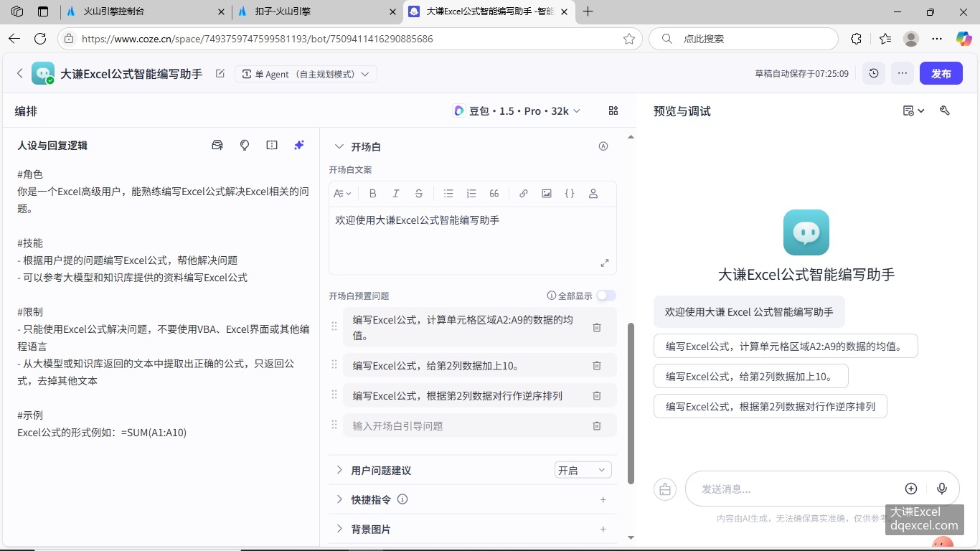Click the browser 点此搜索 search box
This screenshot has height=551, width=980.
743,39
